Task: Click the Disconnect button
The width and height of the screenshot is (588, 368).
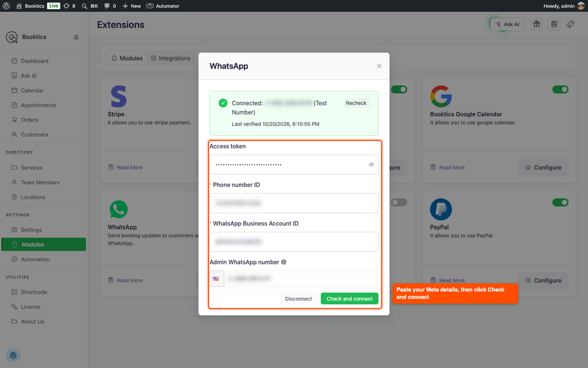Action: point(298,298)
